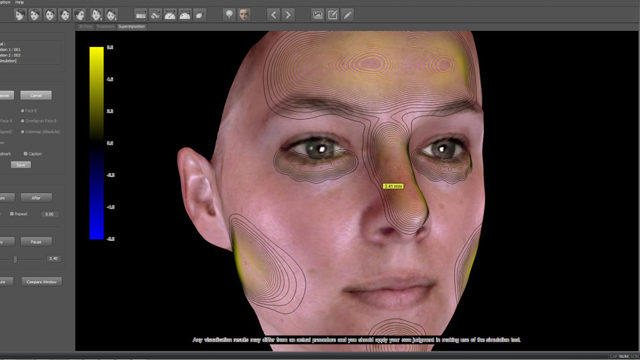640x360 pixels.
Task: Click the simulation disclaimer text at bottom
Action: click(356, 340)
